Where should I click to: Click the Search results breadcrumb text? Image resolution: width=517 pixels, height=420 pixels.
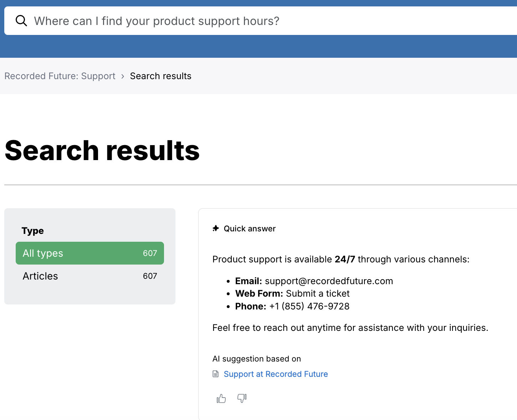160,76
